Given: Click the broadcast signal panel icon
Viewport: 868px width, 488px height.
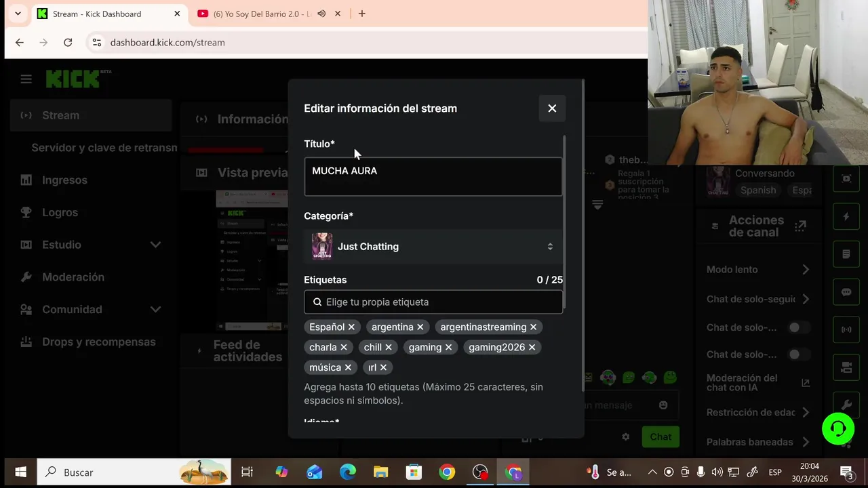Looking at the screenshot, I should pos(846,329).
